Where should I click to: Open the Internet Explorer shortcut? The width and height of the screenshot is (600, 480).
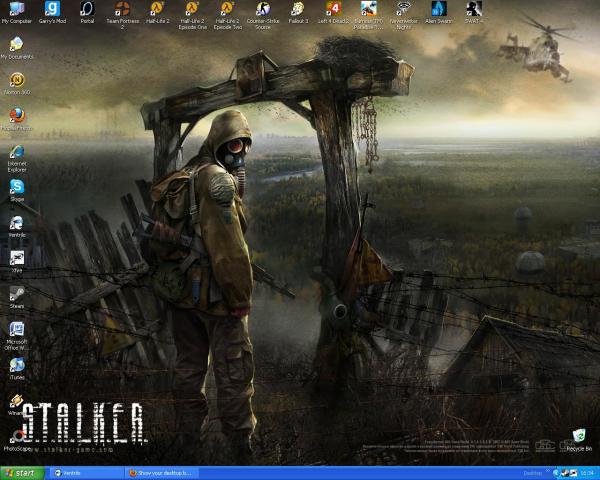pos(16,151)
